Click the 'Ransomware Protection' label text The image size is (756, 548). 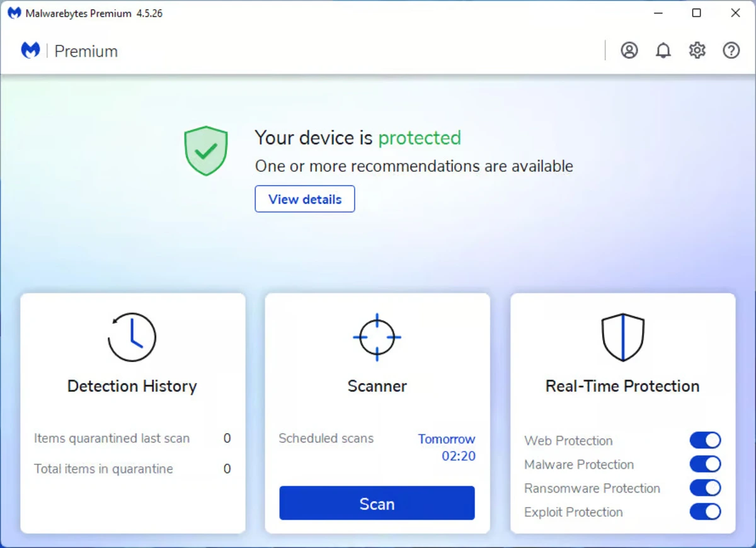pos(592,489)
